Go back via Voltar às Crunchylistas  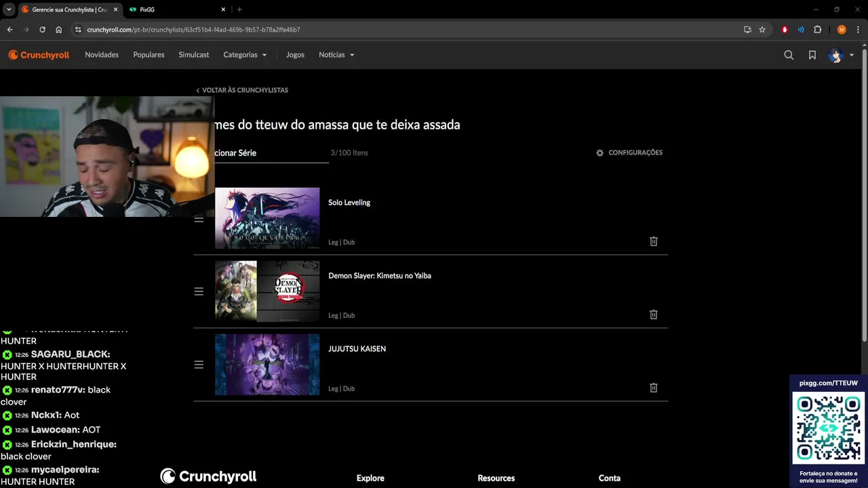(x=242, y=90)
